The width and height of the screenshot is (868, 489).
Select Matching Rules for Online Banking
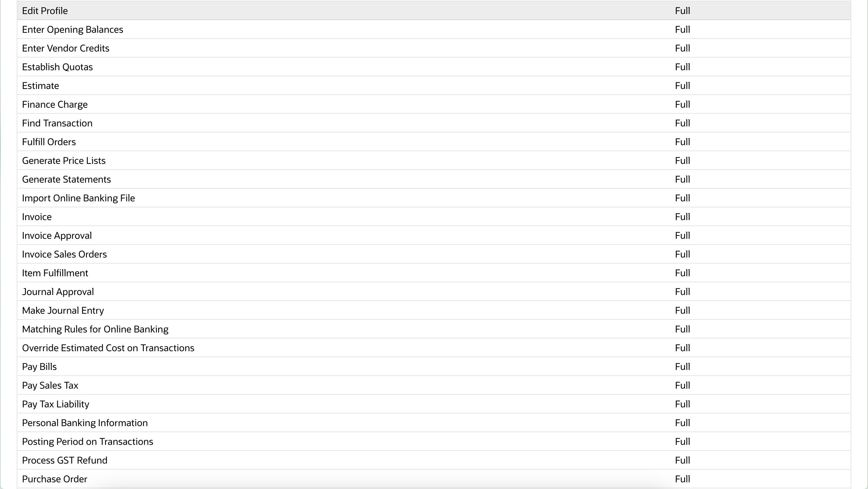point(95,329)
